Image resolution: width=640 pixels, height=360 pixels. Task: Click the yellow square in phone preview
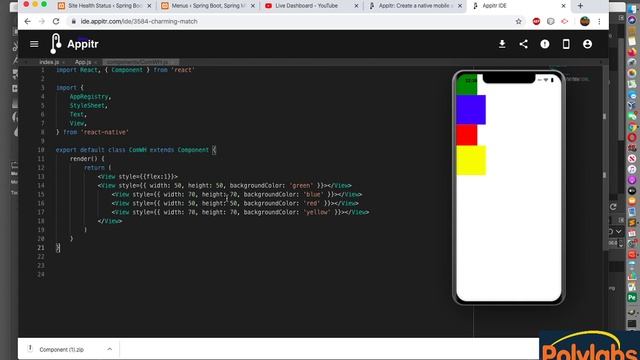click(471, 160)
